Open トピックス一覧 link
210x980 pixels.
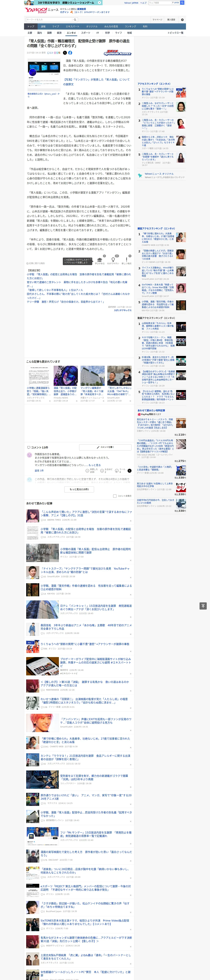(x=175, y=33)
